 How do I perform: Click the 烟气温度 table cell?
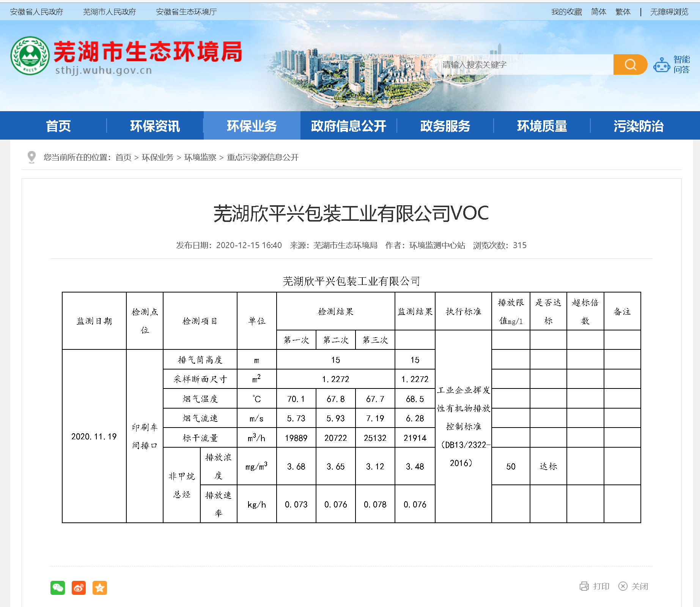tap(200, 399)
